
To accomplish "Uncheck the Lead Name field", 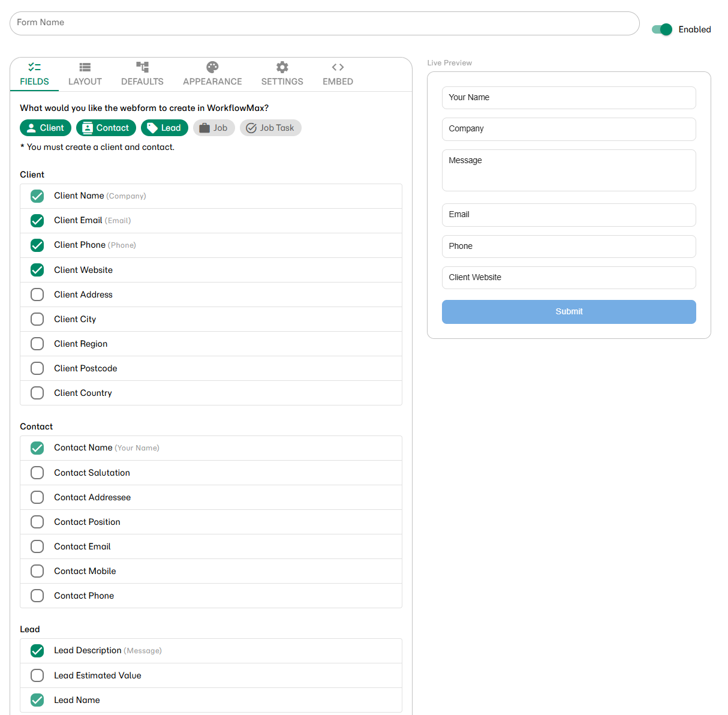I will click(37, 700).
